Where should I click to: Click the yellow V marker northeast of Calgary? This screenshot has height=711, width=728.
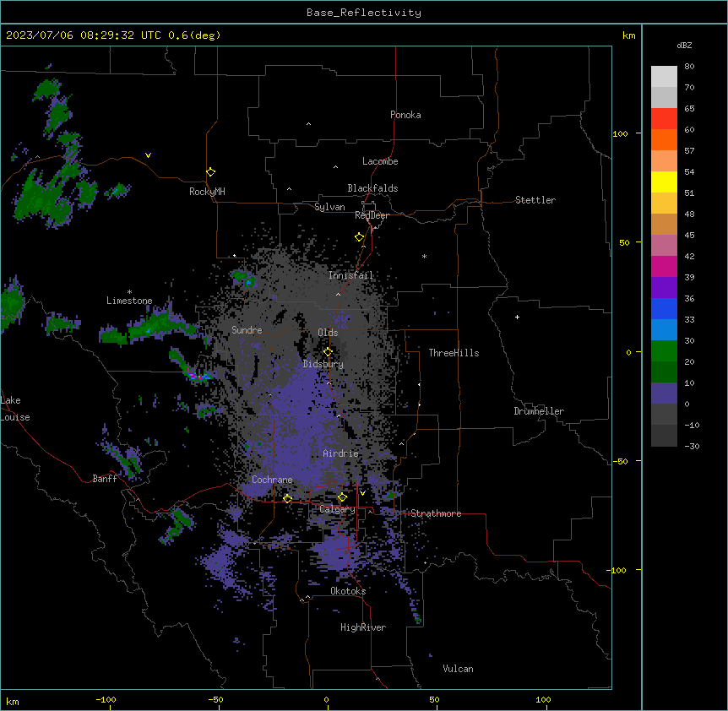pyautogui.click(x=362, y=493)
